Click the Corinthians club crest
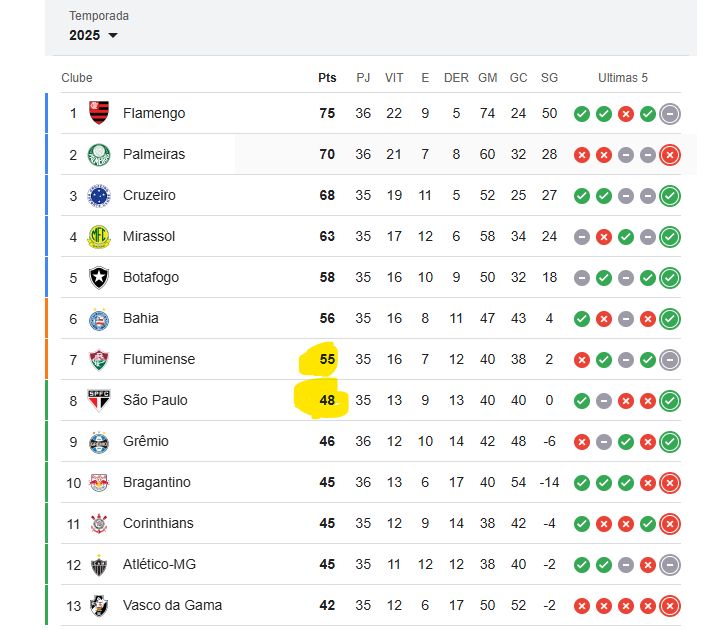The width and height of the screenshot is (712, 630). (99, 523)
